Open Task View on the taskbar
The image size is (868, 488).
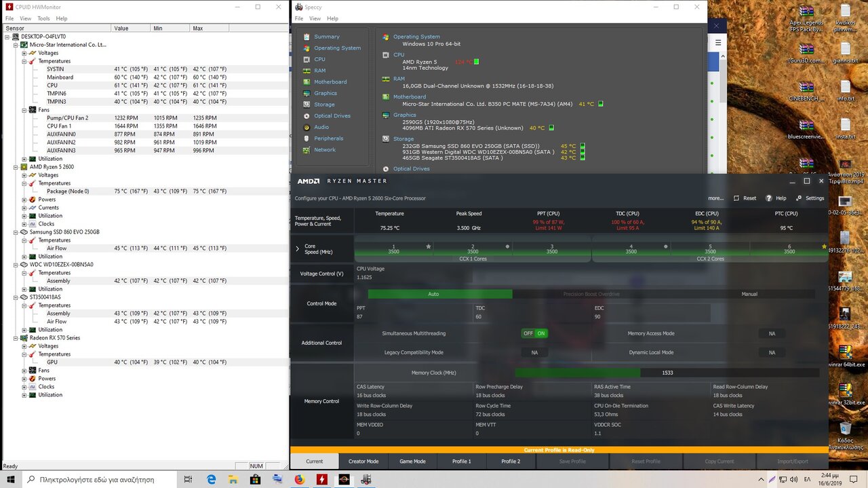tap(189, 479)
